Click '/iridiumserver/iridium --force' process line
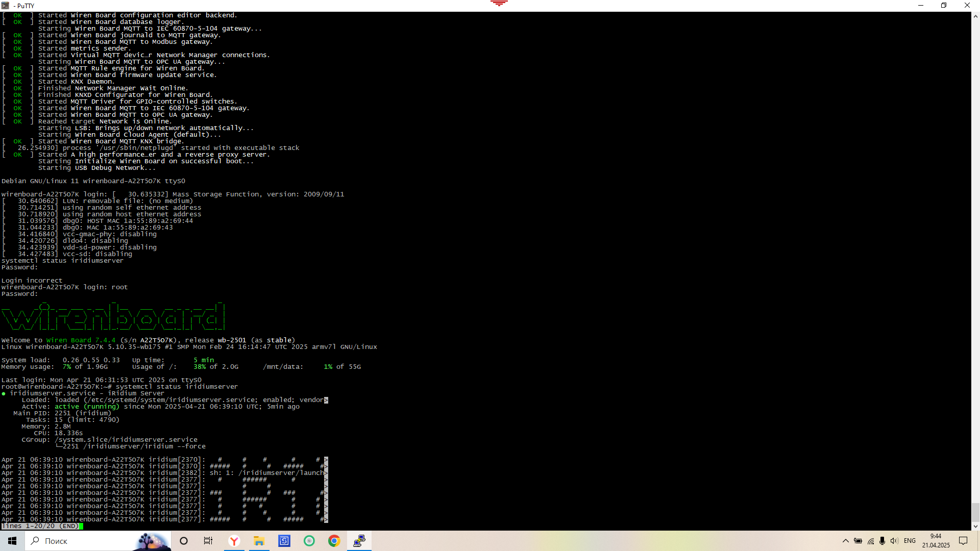The image size is (980, 551). [x=130, y=446]
